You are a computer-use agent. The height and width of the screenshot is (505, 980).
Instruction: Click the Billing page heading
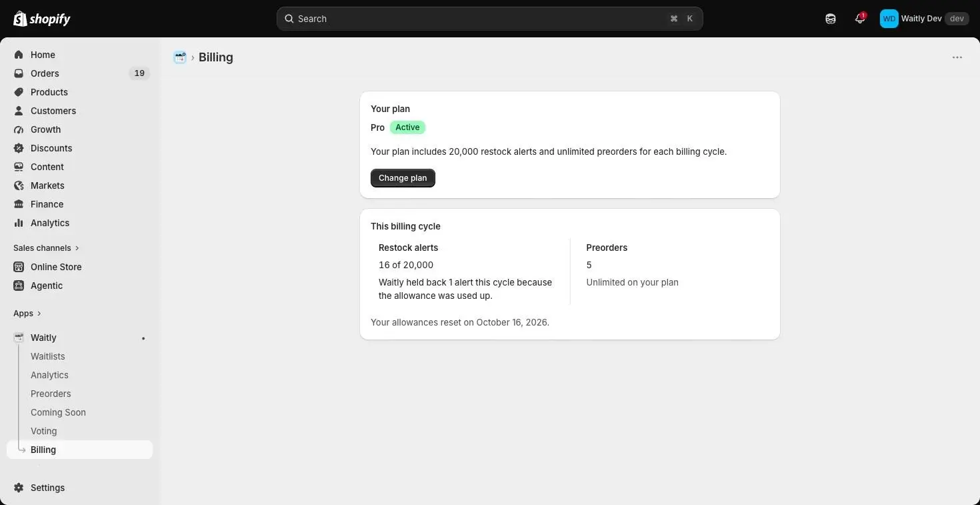[x=216, y=57]
